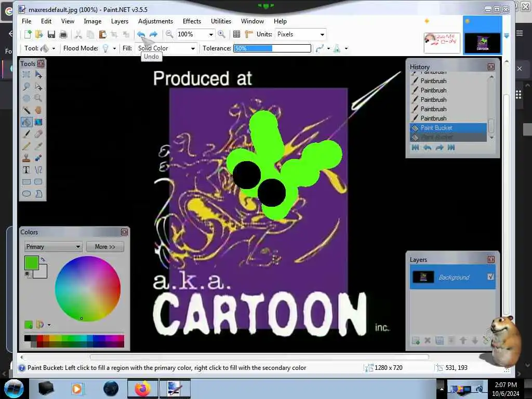Select the Color Picker eyedropper tool
532x399 pixels.
pos(38,146)
